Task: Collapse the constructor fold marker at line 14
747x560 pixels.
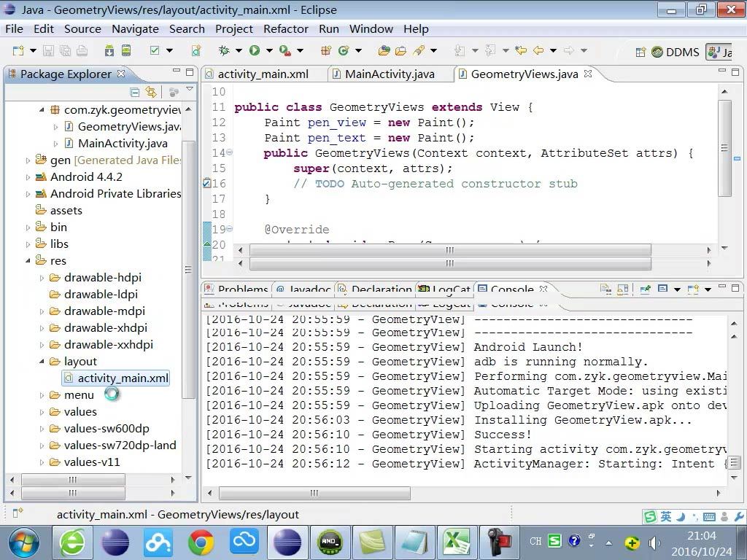Action: 230,152
